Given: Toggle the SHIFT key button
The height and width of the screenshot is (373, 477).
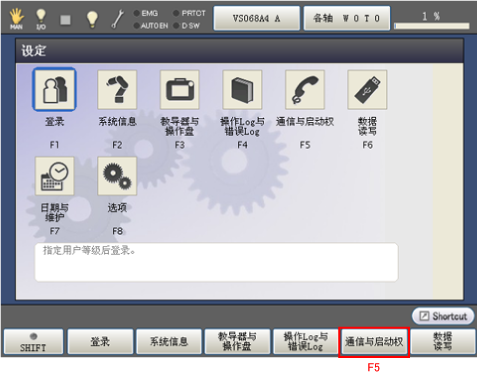Looking at the screenshot, I should tap(33, 342).
